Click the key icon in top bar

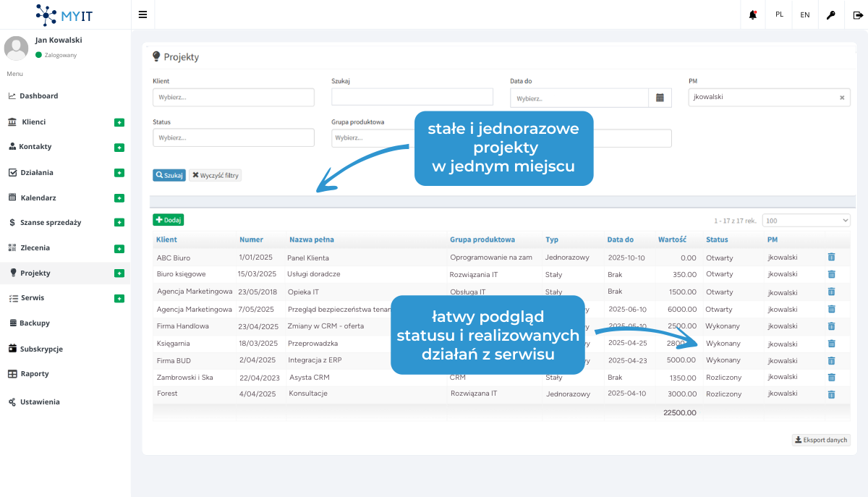coord(831,14)
